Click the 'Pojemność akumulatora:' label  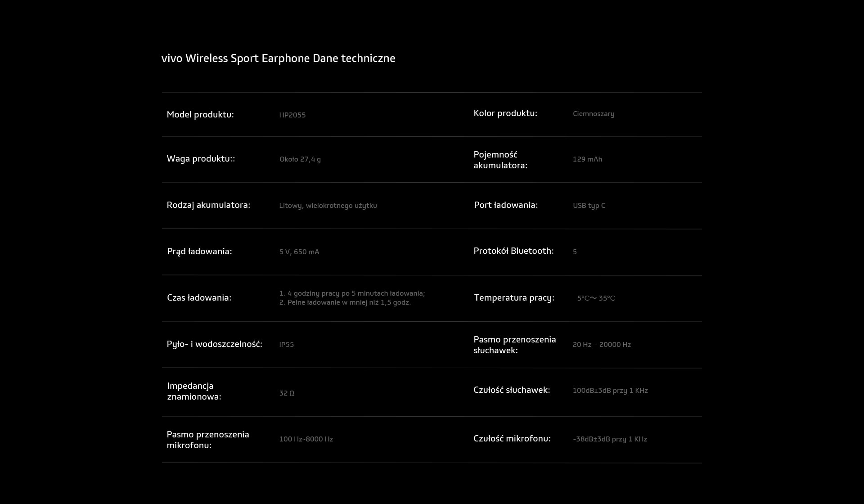500,160
